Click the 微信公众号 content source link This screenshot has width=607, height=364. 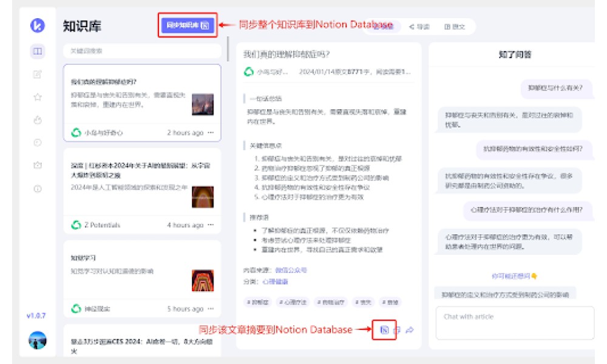291,270
